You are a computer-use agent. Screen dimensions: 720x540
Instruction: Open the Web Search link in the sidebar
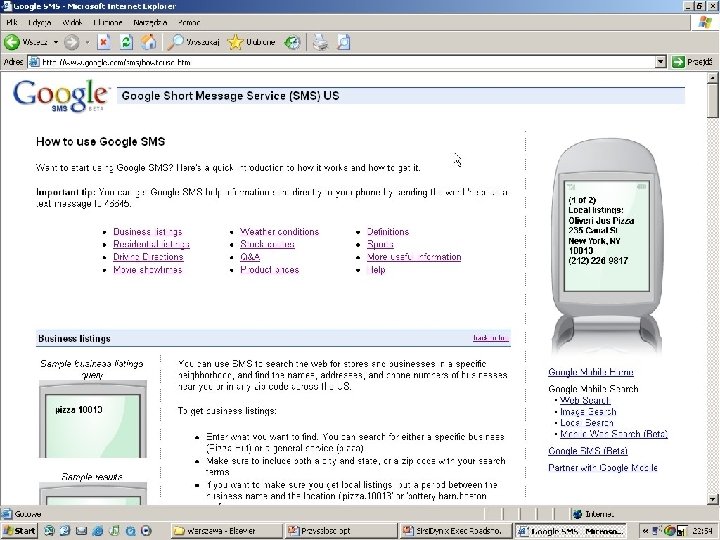coord(585,400)
